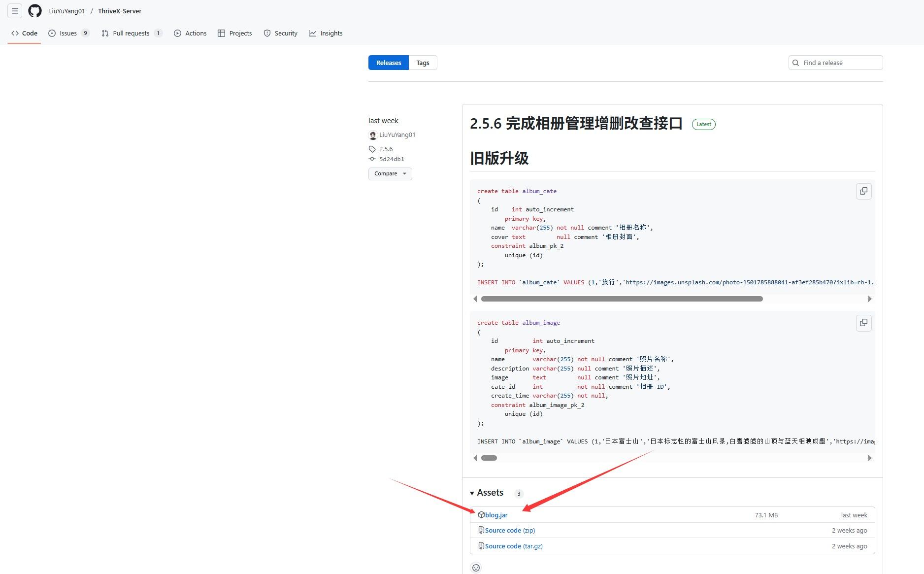The image size is (924, 574).
Task: Open the Compare dropdown
Action: coord(390,173)
